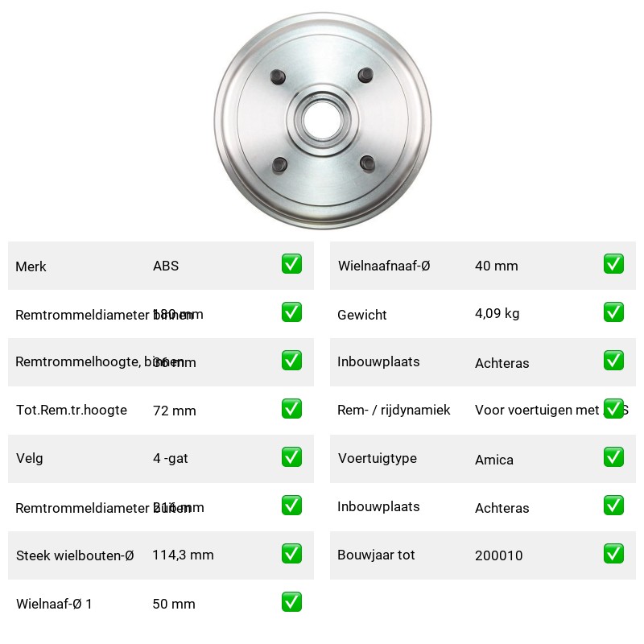Click the first Inbouwplaats Achteras value
Viewport: 644px width, 644px height.
tap(502, 363)
